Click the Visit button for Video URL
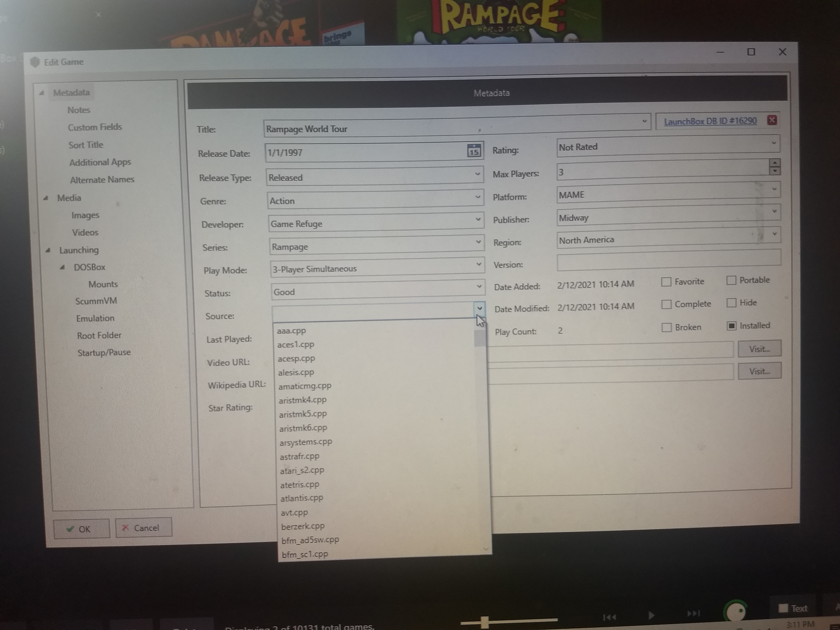 (760, 349)
